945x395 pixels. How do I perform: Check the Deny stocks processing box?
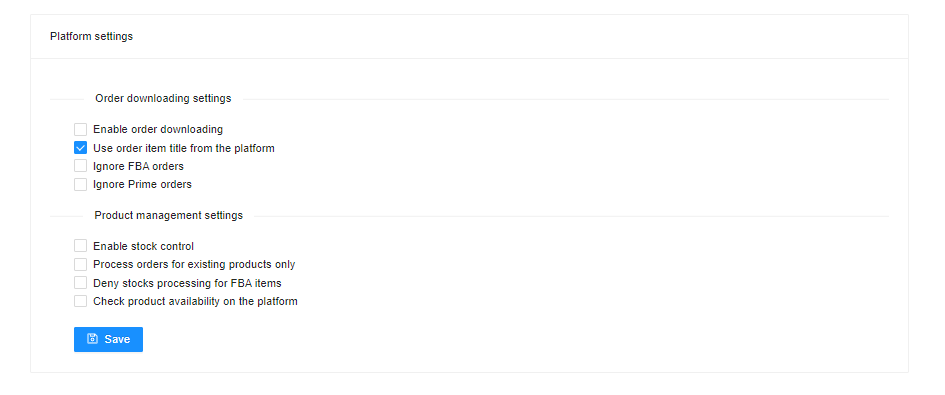tap(80, 283)
